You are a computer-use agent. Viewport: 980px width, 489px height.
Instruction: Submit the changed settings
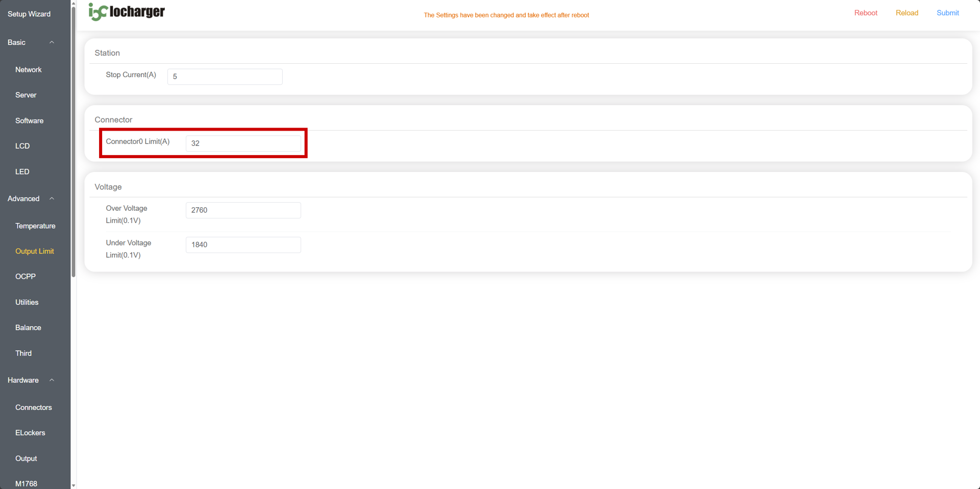point(947,13)
